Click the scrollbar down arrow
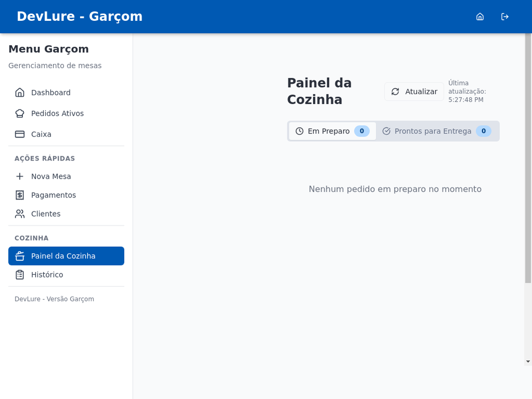 point(528,361)
